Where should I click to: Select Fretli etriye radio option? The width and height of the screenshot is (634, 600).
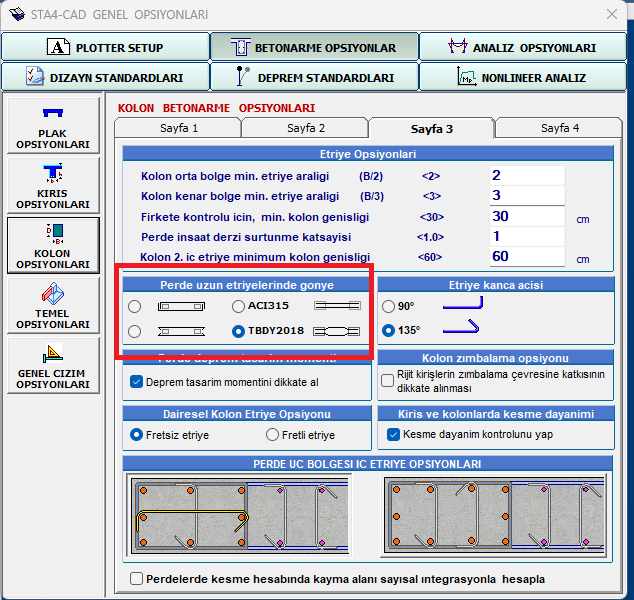coord(272,435)
